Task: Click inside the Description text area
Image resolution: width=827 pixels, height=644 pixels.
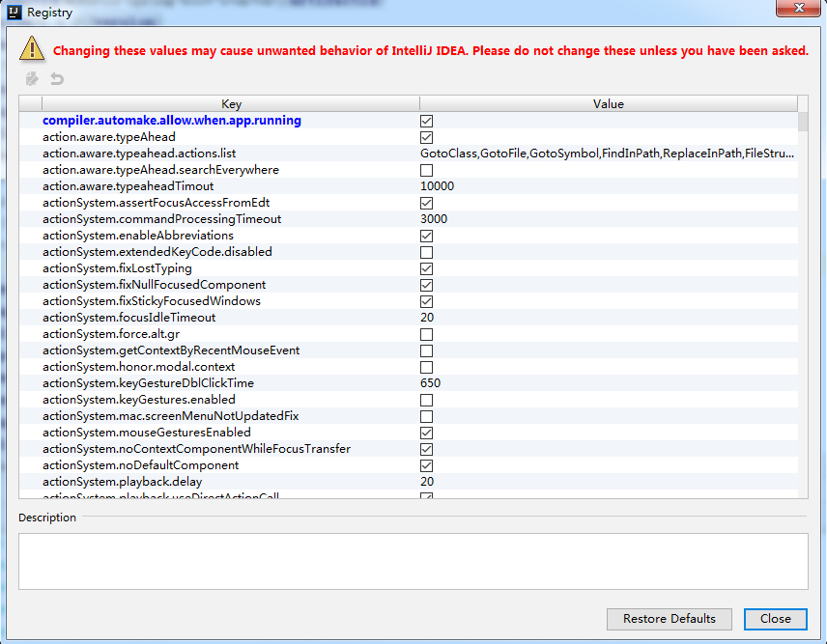Action: (x=413, y=561)
